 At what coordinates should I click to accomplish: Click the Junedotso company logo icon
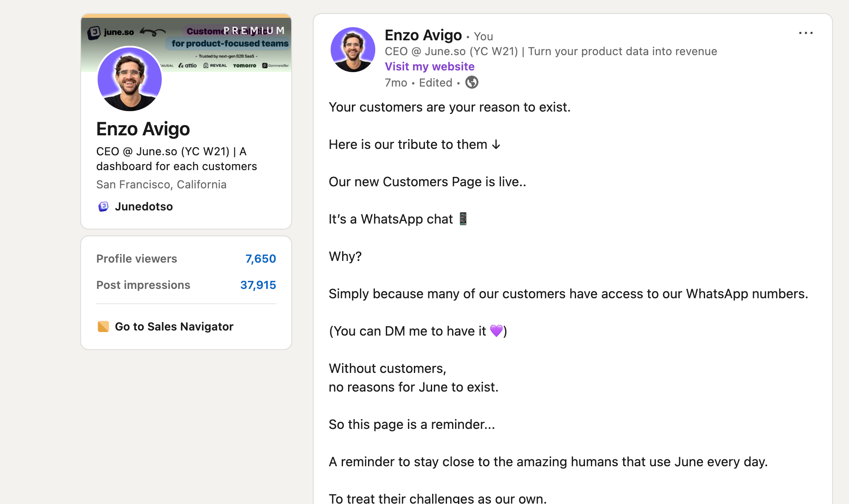[x=103, y=206]
